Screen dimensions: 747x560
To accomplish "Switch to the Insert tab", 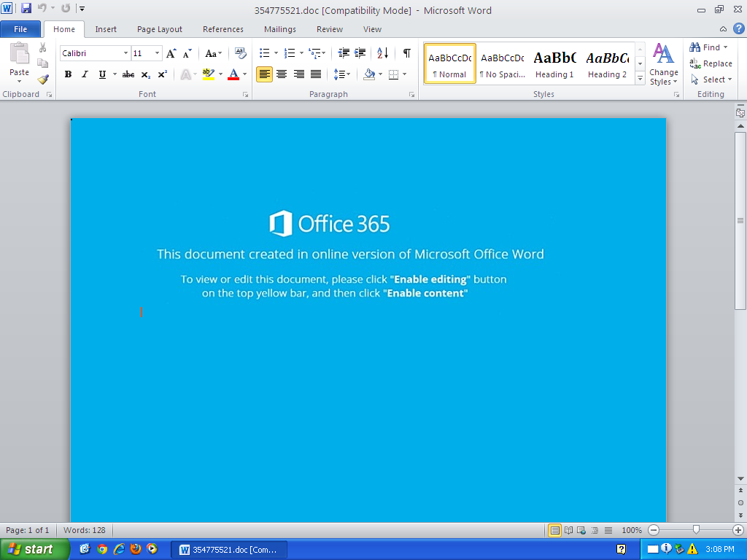I will [106, 29].
